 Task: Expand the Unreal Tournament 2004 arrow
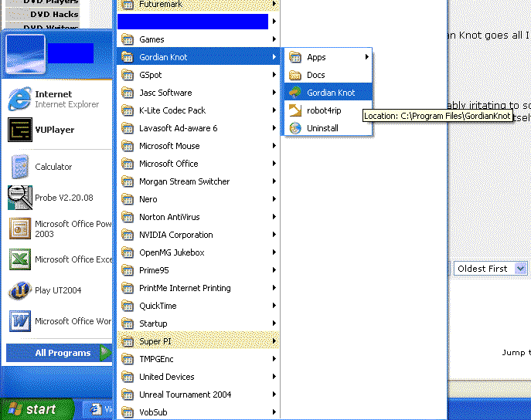click(274, 395)
